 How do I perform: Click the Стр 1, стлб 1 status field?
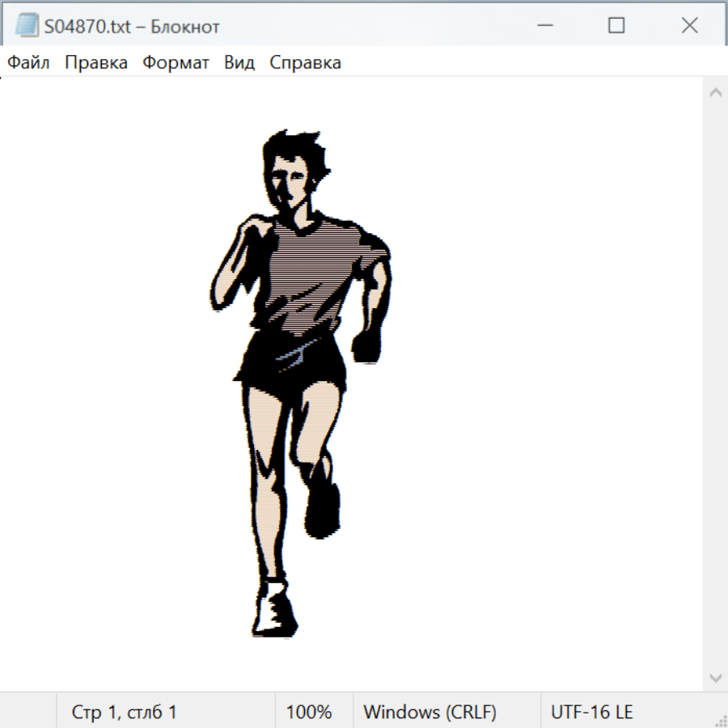[x=125, y=713]
